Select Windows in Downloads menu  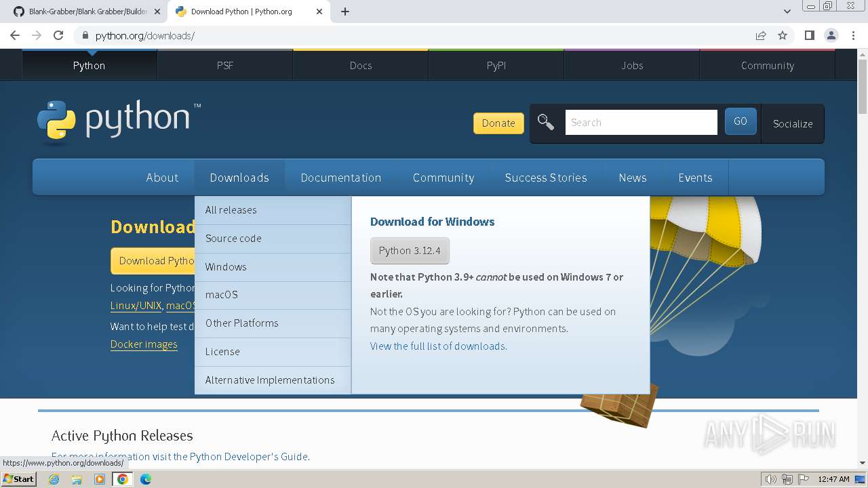(273, 267)
